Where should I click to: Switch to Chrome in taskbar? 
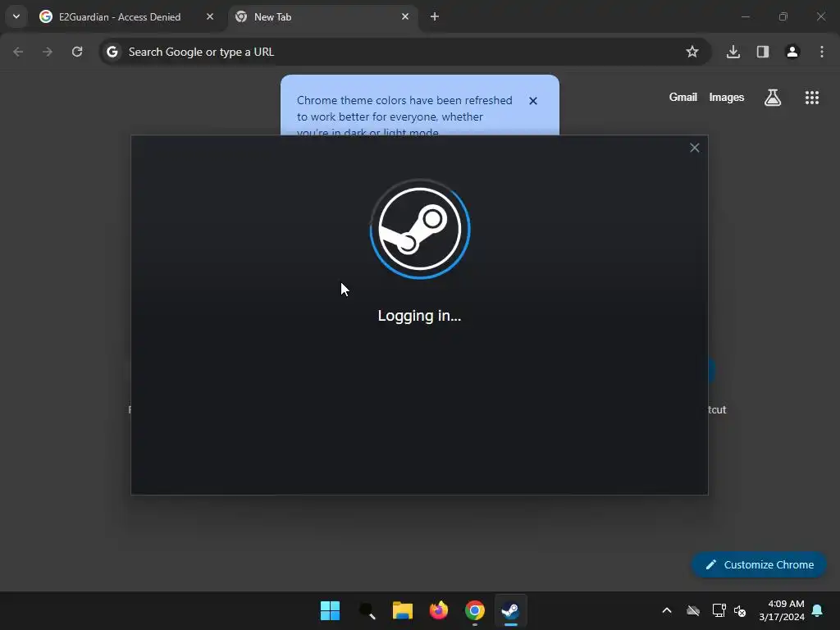(475, 610)
